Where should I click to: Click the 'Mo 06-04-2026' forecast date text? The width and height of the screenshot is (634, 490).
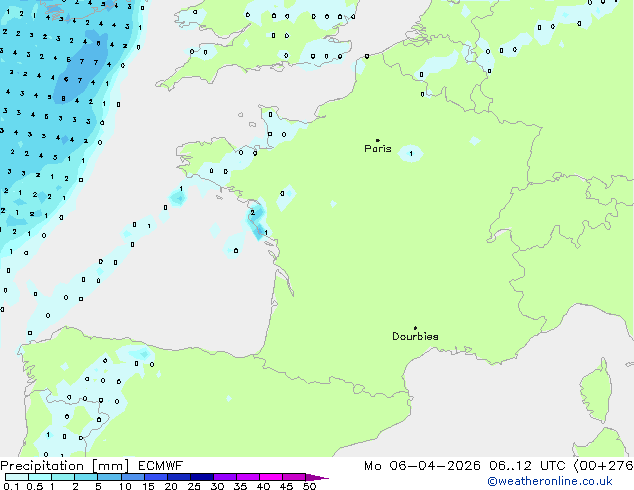tap(422, 466)
